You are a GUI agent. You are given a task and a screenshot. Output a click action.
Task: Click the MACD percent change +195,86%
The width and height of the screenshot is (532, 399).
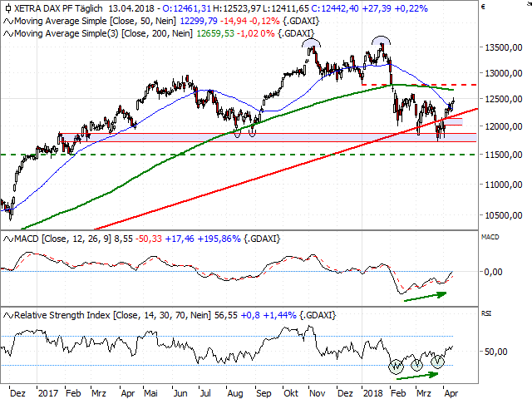click(x=219, y=239)
